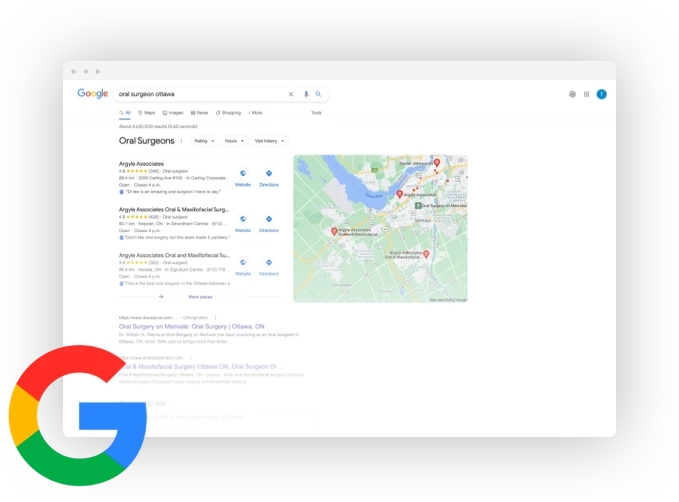Clear the search query with the X icon
The width and height of the screenshot is (679, 502).
[291, 94]
